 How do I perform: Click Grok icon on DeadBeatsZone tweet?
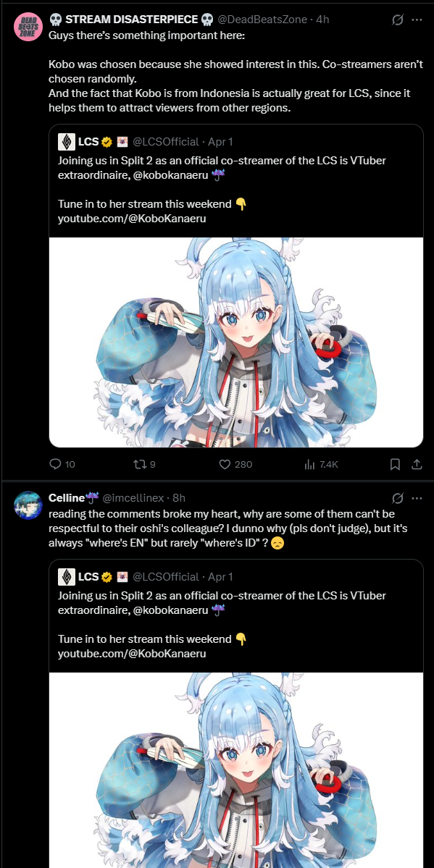click(x=397, y=20)
